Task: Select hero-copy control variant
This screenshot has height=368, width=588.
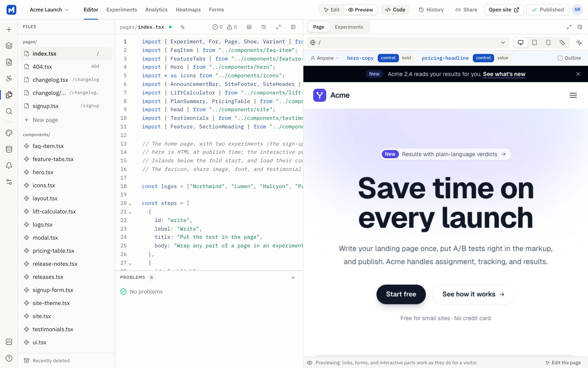Action: click(388, 58)
